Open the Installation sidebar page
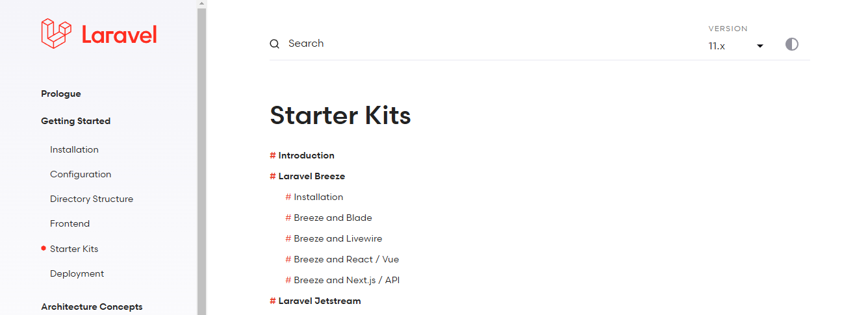 pyautogui.click(x=74, y=149)
